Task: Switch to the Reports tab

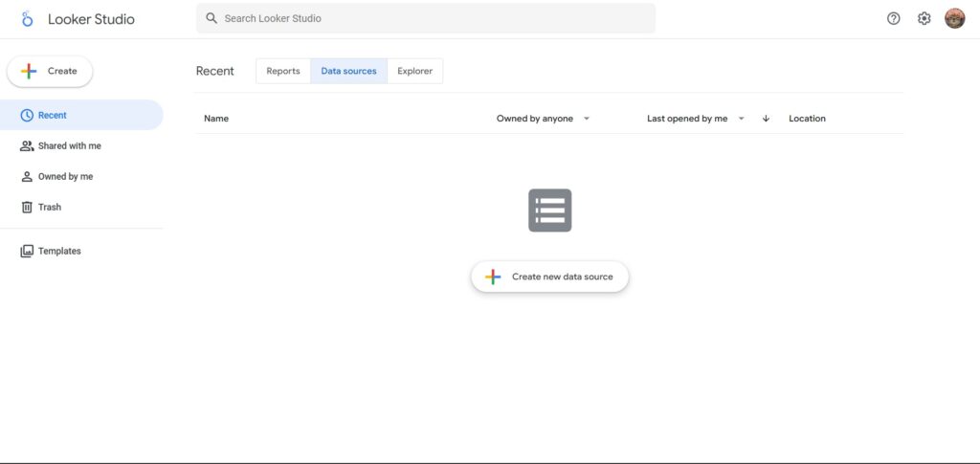Action: coord(283,71)
